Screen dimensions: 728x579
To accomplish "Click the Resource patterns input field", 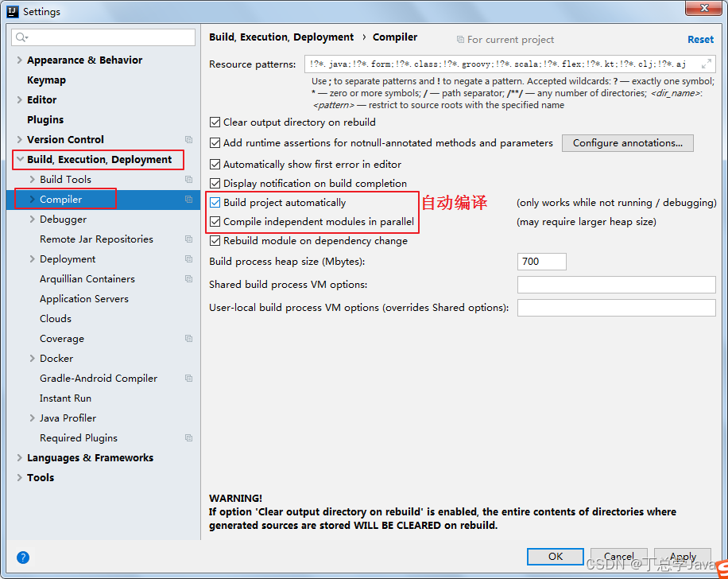I will 509,64.
